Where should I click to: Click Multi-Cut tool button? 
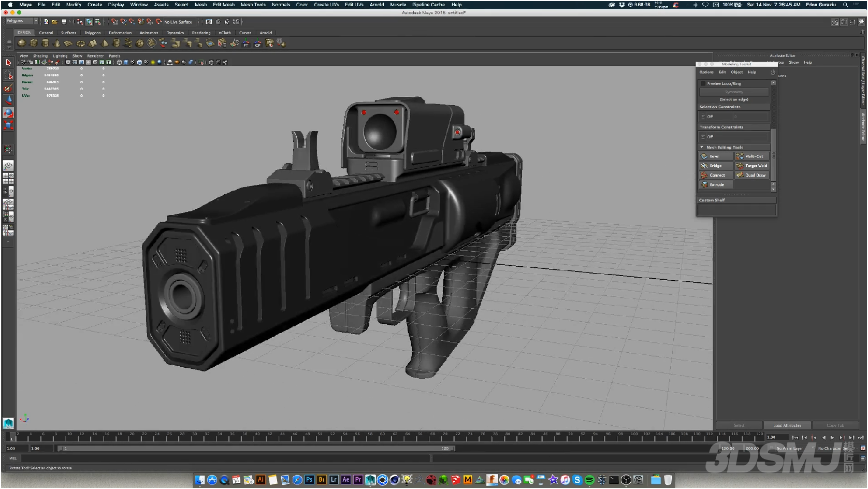[751, 156]
